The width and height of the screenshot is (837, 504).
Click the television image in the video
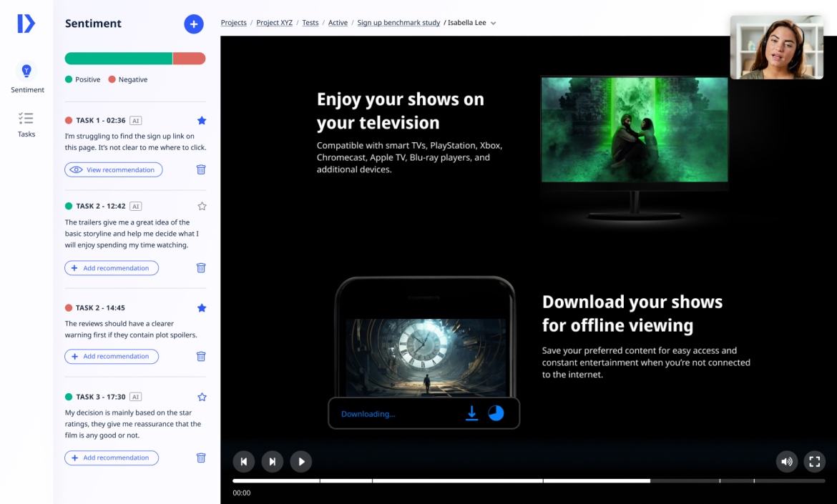[635, 149]
